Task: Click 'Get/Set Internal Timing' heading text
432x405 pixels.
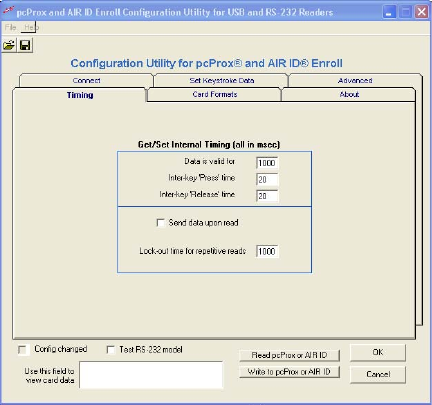Action: [x=209, y=145]
